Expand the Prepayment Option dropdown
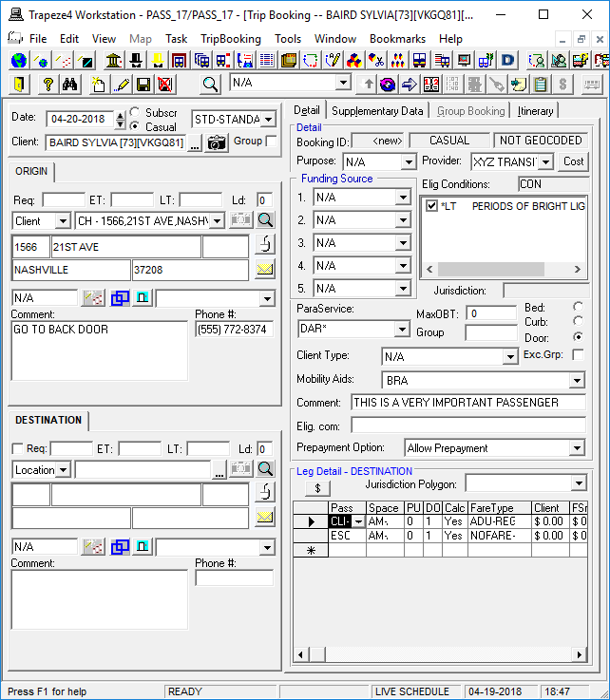 point(576,448)
